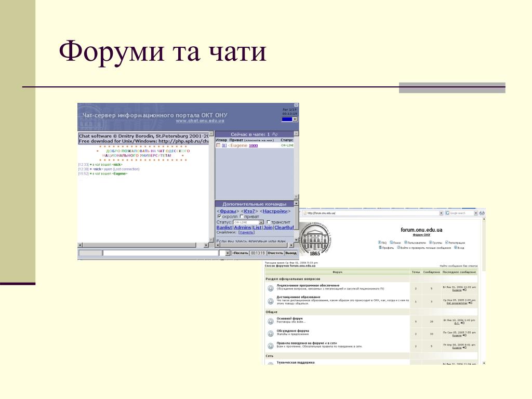Click the folder icon for Дистанционное образование forum

(x=270, y=301)
